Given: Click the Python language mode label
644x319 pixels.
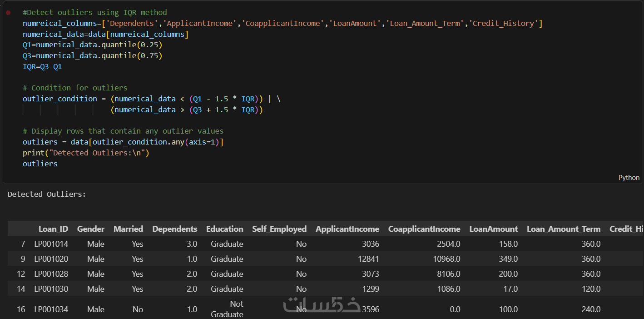Looking at the screenshot, I should point(629,178).
